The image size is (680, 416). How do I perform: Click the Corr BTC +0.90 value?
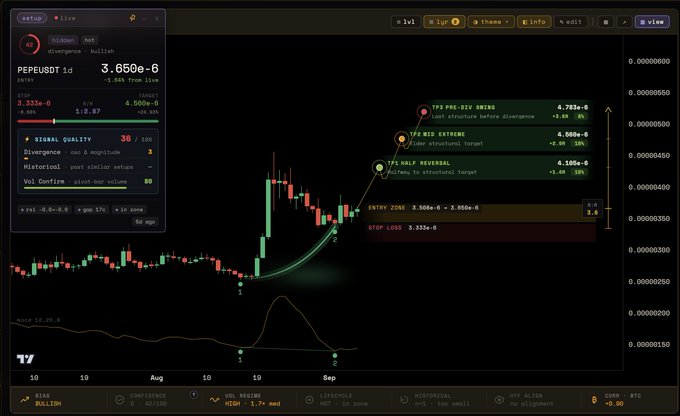point(614,404)
